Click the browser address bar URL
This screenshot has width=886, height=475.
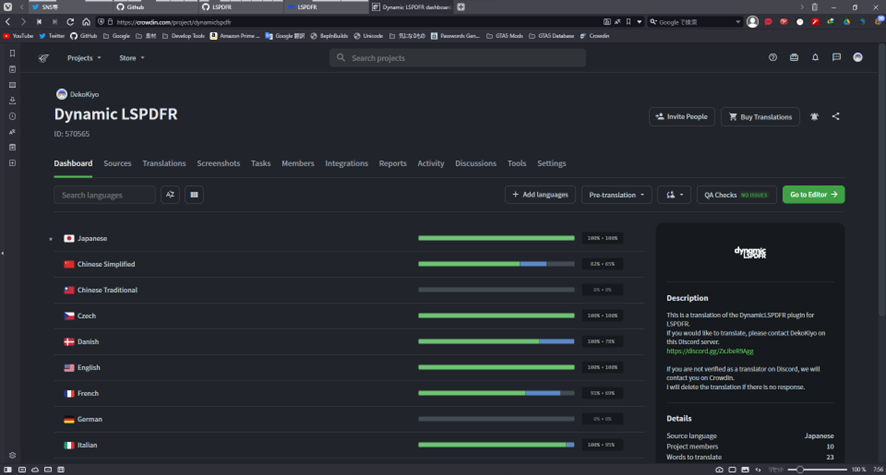[174, 22]
